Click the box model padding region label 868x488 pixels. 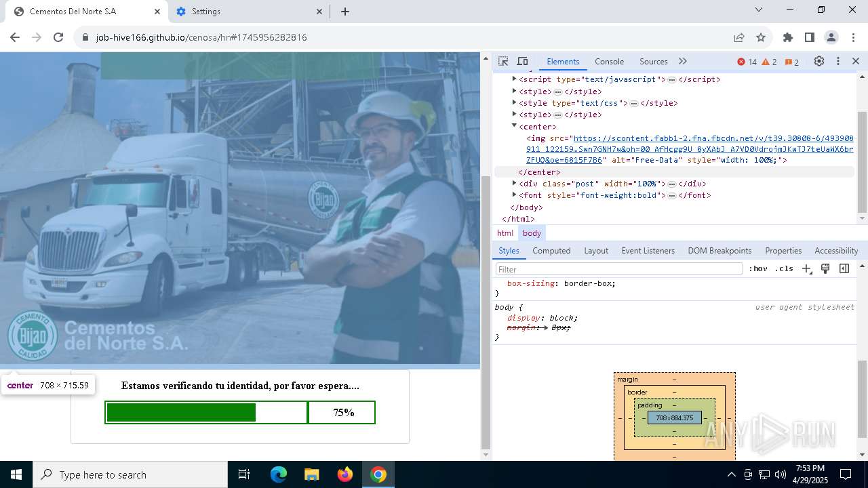(x=650, y=405)
